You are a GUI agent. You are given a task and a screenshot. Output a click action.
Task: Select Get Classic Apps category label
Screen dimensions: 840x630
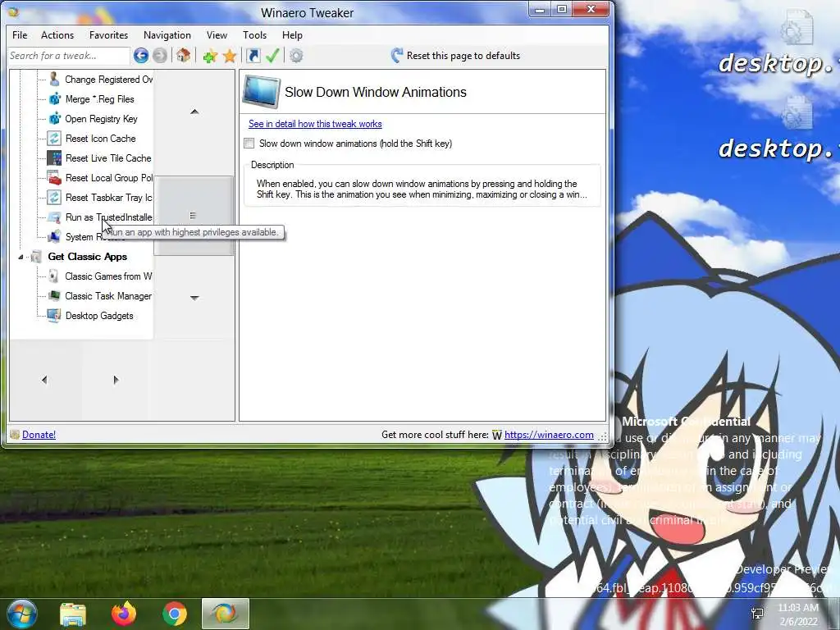(x=87, y=257)
